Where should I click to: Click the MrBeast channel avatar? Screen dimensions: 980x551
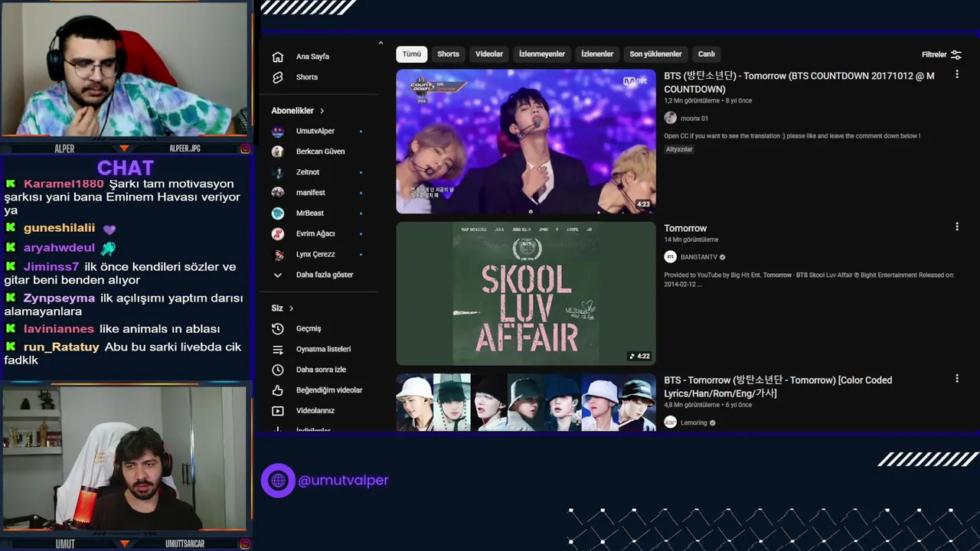[278, 213]
